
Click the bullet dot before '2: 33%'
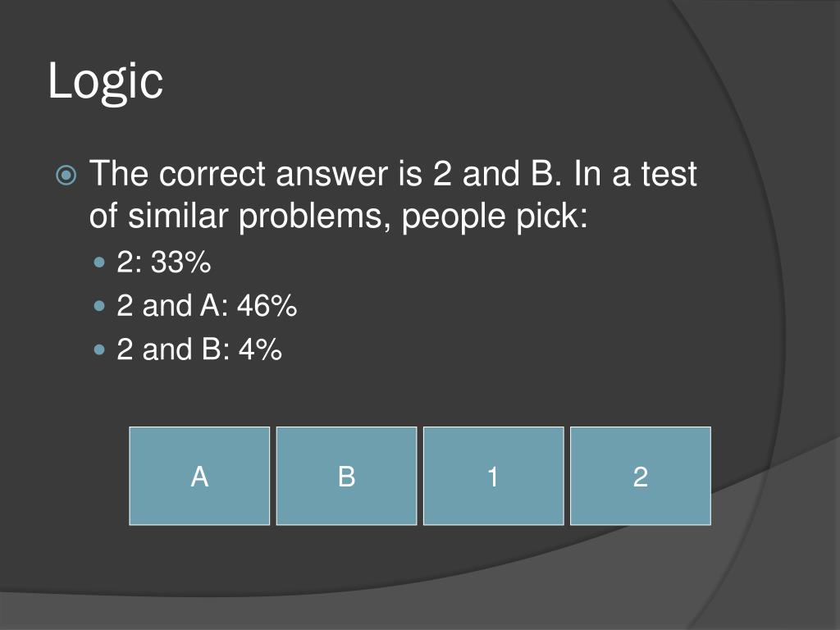pos(99,262)
